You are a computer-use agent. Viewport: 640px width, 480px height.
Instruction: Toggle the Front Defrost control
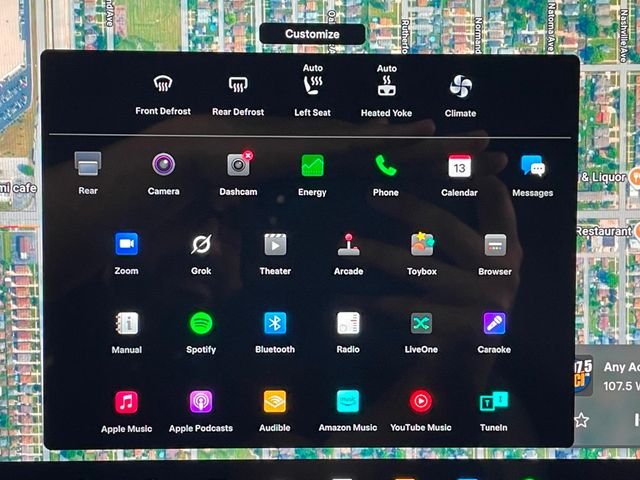coord(163,86)
